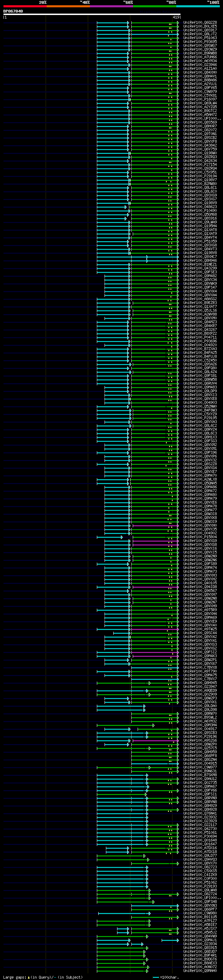Image resolution: width=223 pixels, height=980 pixels.
Task: Open hit UniRef100_Q8LJT2
Action: click(x=200, y=34)
